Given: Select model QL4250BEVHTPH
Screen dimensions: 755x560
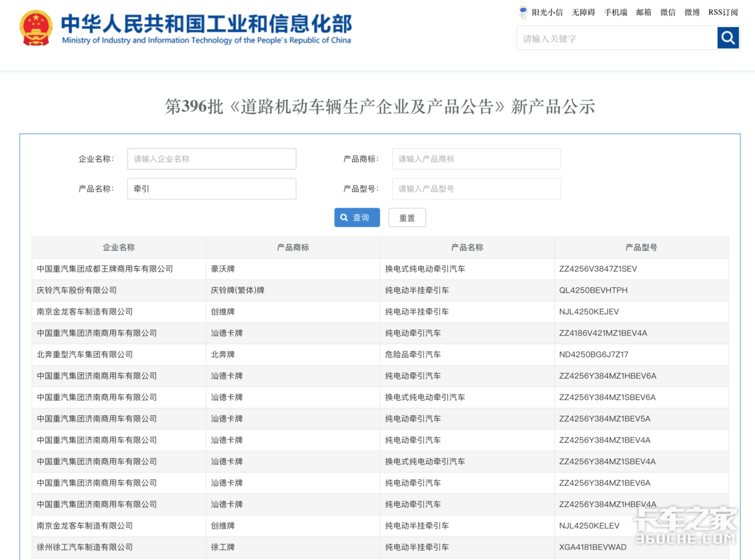Looking at the screenshot, I should click(593, 290).
